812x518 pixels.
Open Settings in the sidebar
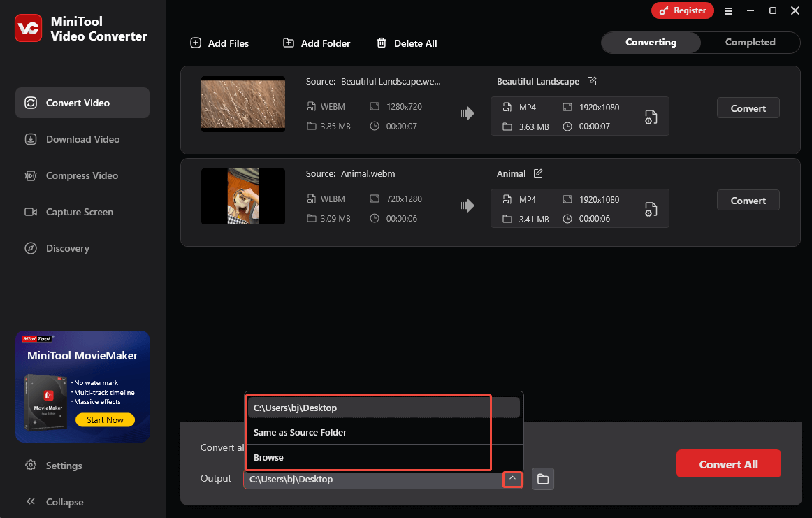pyautogui.click(x=54, y=465)
